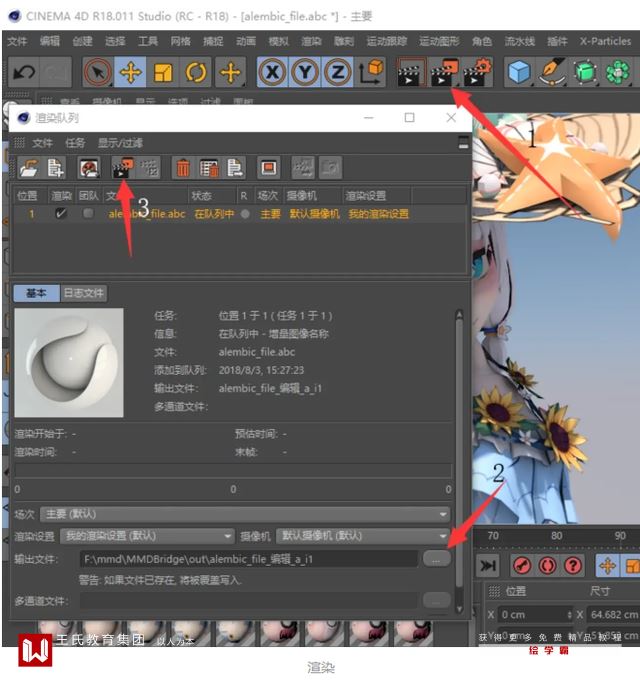Open 场次 主要 (默认) dropdown
The width and height of the screenshot is (640, 680).
(x=245, y=514)
